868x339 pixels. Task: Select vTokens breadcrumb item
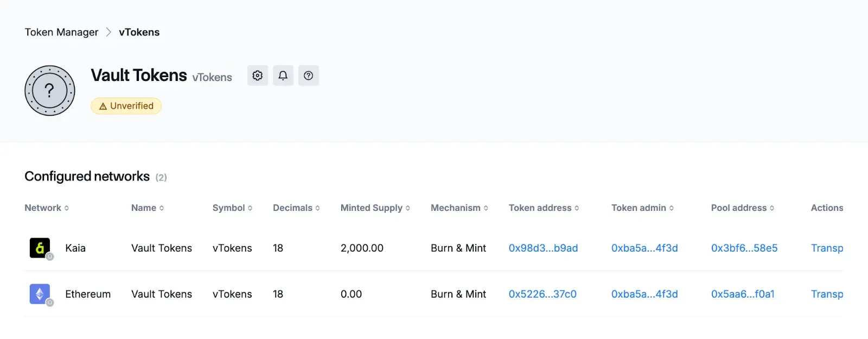[139, 32]
